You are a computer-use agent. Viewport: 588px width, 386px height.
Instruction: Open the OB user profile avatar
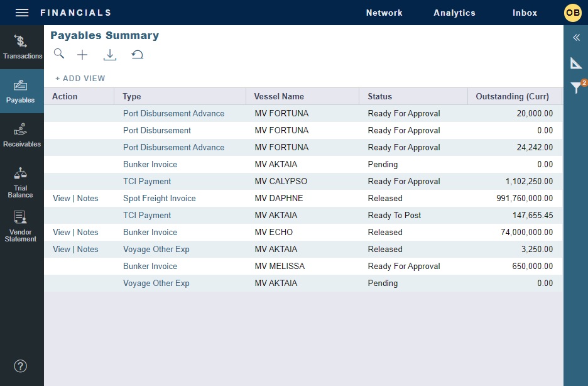(572, 13)
